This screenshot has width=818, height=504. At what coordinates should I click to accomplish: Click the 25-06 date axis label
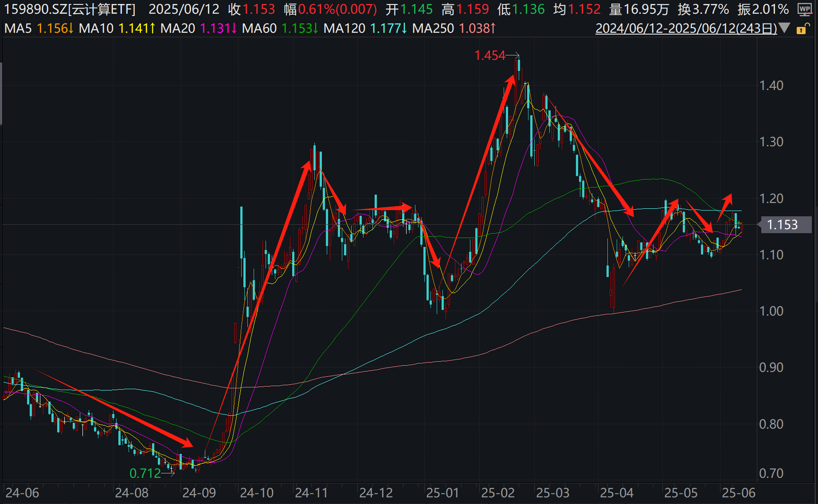[739, 493]
